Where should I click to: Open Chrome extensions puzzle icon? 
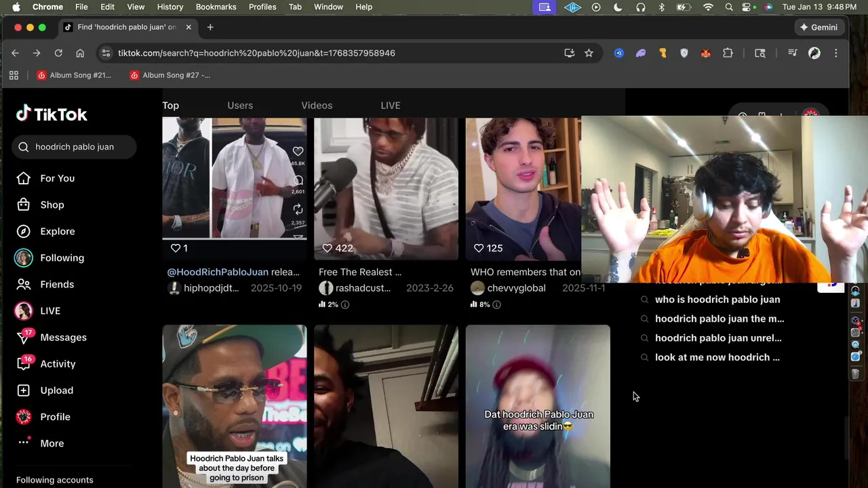(x=728, y=53)
